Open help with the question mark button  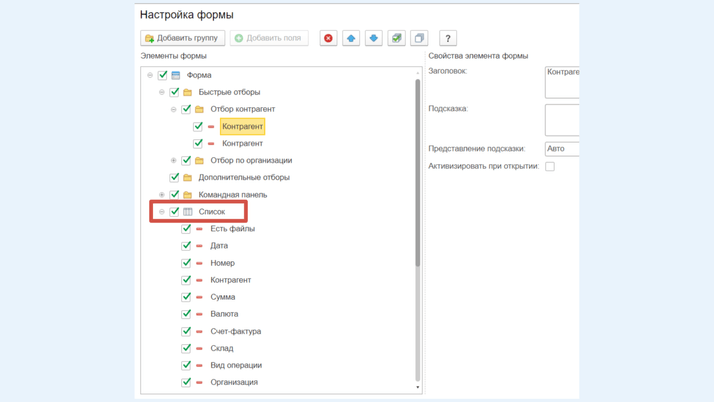pyautogui.click(x=448, y=38)
